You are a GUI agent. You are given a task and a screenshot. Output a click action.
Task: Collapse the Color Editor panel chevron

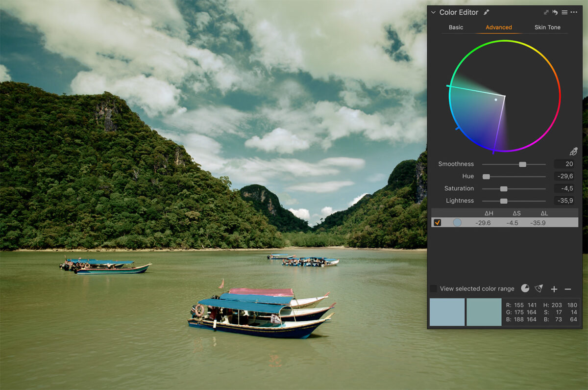[x=433, y=12]
